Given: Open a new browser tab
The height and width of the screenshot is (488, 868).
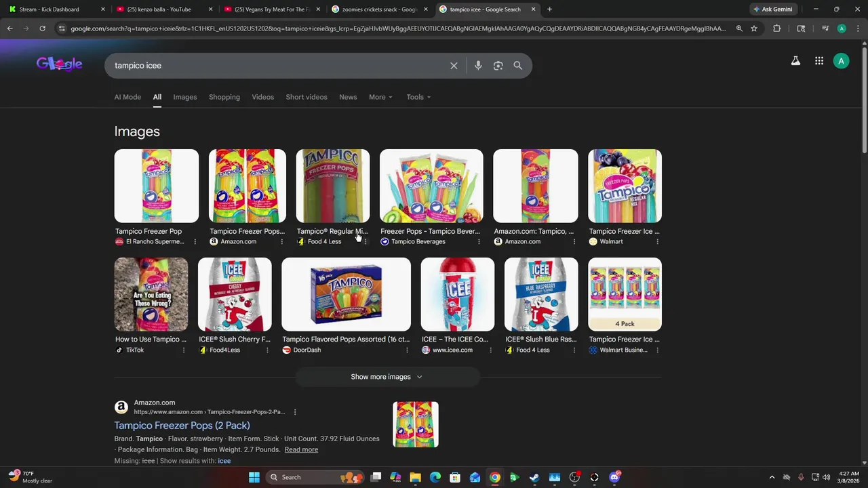Looking at the screenshot, I should (x=549, y=9).
